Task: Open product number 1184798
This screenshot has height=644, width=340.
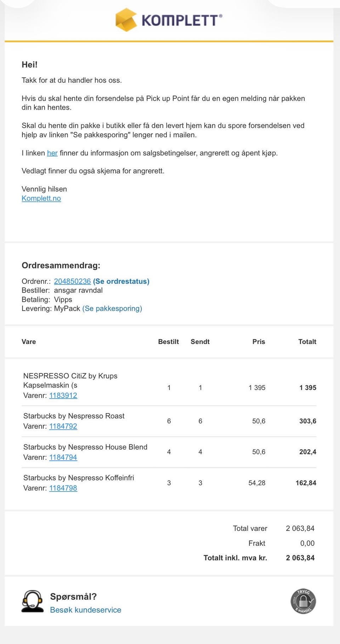Action: coord(63,488)
